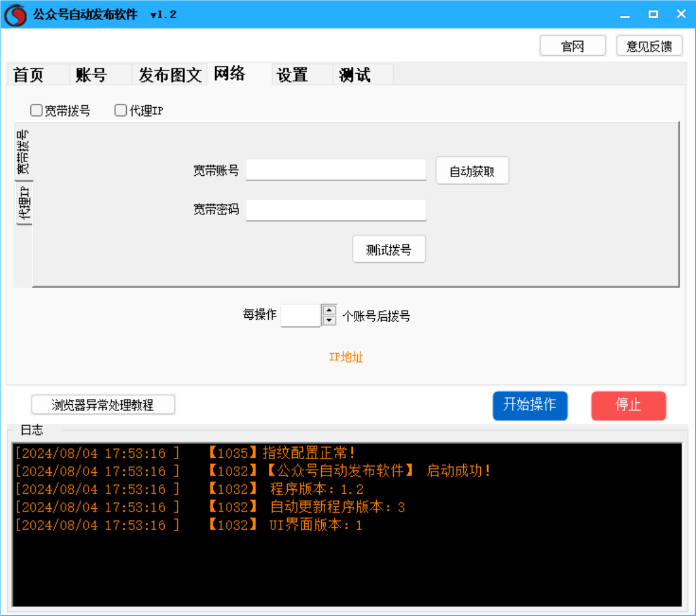This screenshot has height=616, width=696.
Task: Open the 账号 tab
Action: click(x=100, y=74)
